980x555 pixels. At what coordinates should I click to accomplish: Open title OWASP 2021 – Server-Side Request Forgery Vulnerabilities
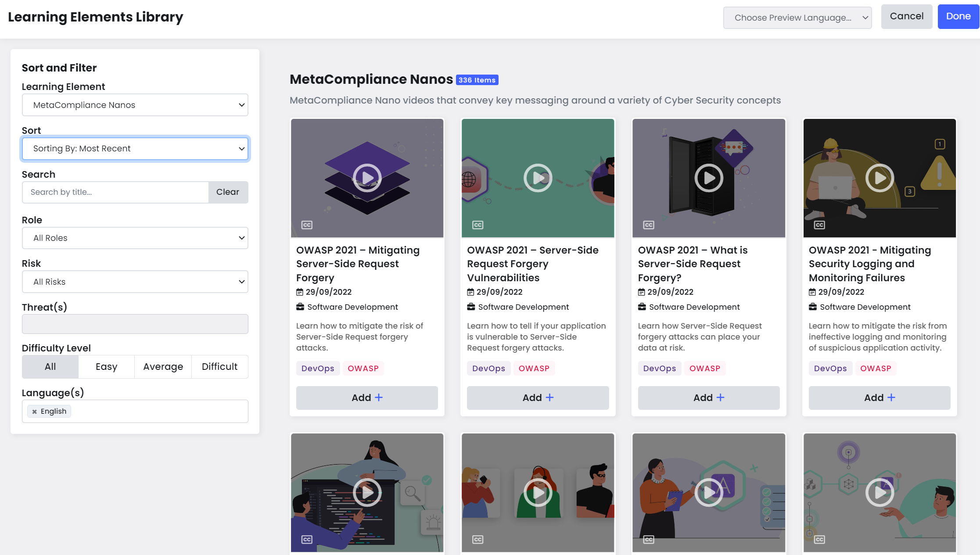click(533, 264)
